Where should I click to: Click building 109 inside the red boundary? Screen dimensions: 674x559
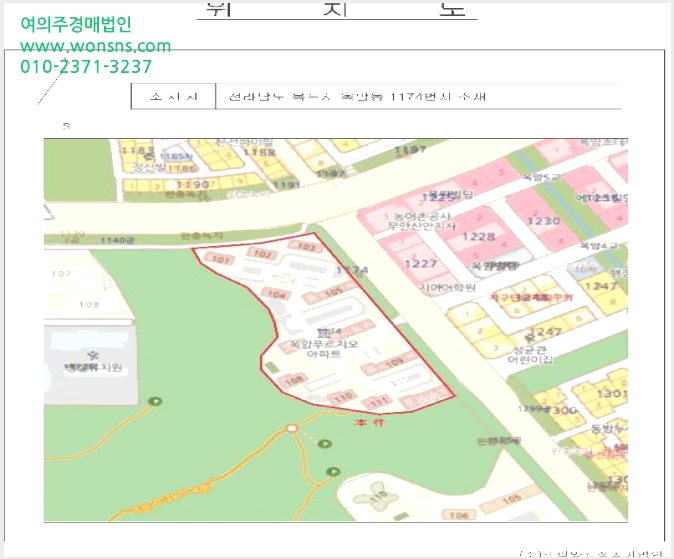coord(392,363)
